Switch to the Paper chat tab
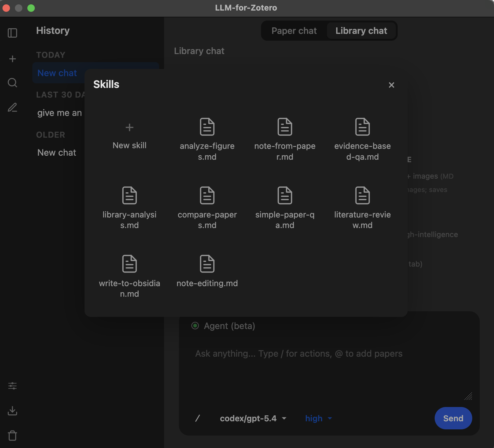This screenshot has height=448, width=494. pyautogui.click(x=294, y=31)
